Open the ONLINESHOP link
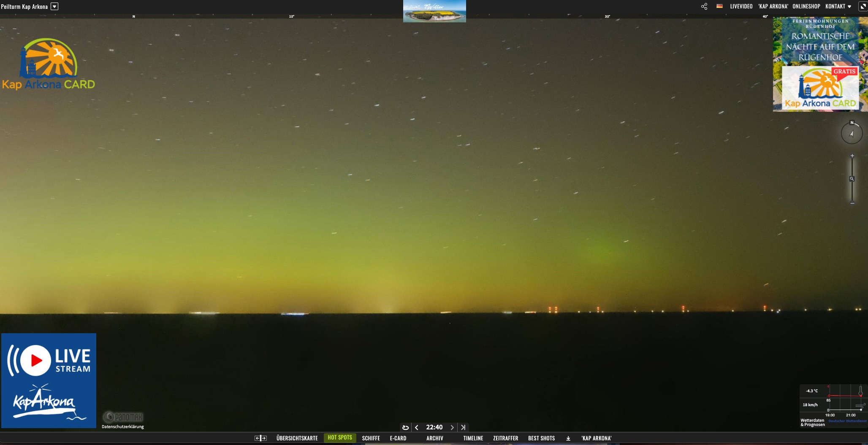 (x=806, y=6)
